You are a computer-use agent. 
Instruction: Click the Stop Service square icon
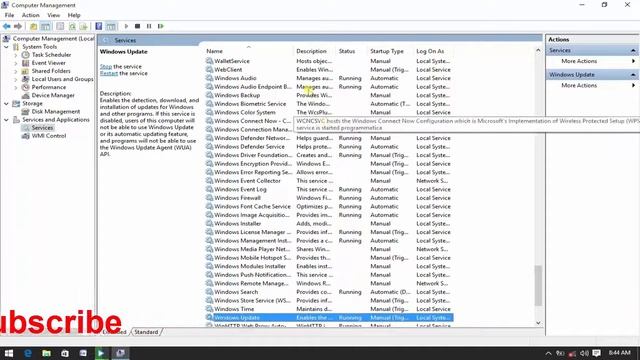pyautogui.click(x=138, y=26)
